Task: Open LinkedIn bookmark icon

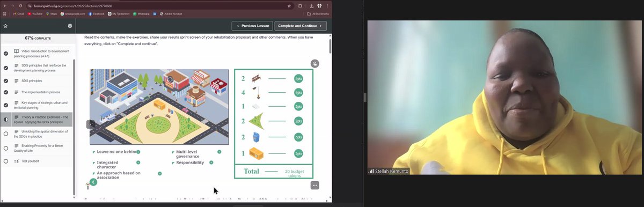Action: pyautogui.click(x=155, y=13)
